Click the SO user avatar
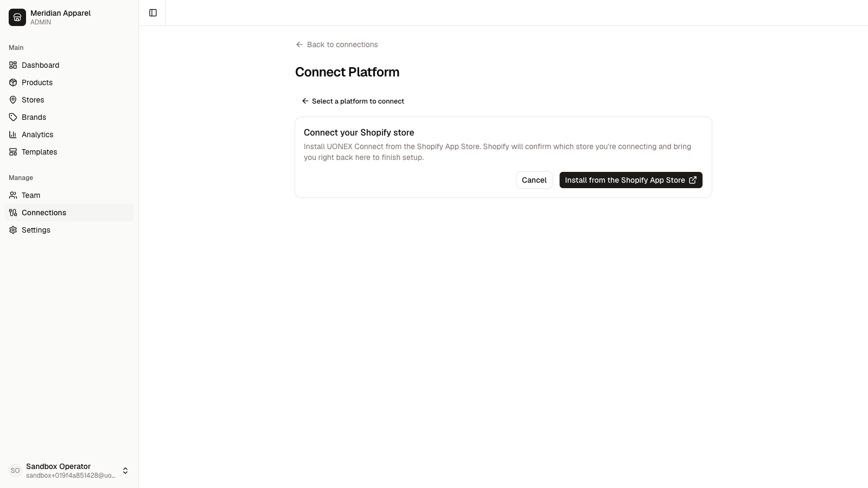868x488 pixels. coord(15,471)
